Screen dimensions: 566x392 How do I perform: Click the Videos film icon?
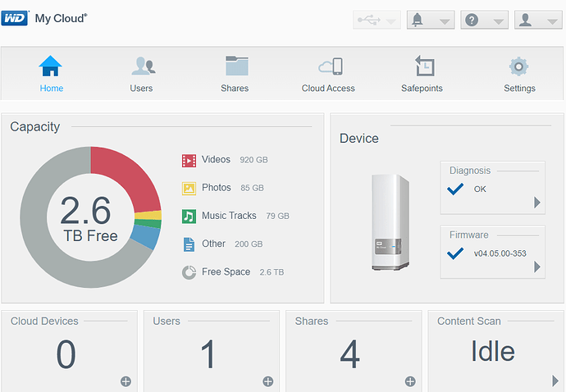point(189,160)
